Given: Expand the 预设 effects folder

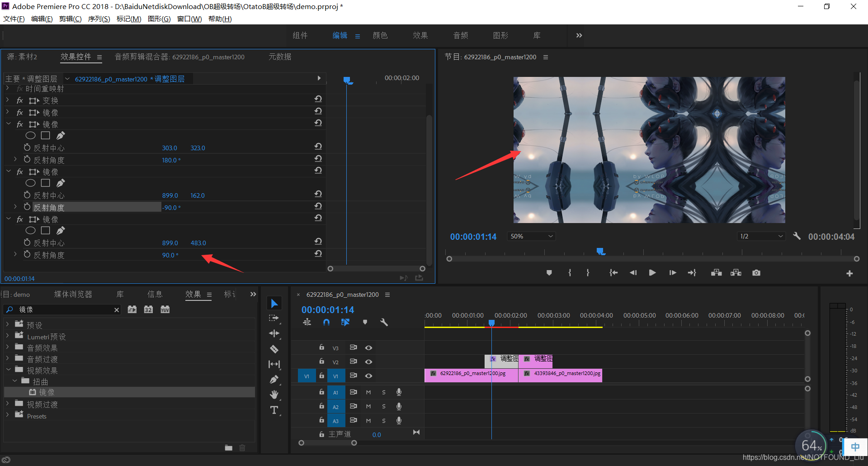Looking at the screenshot, I should 8,324.
